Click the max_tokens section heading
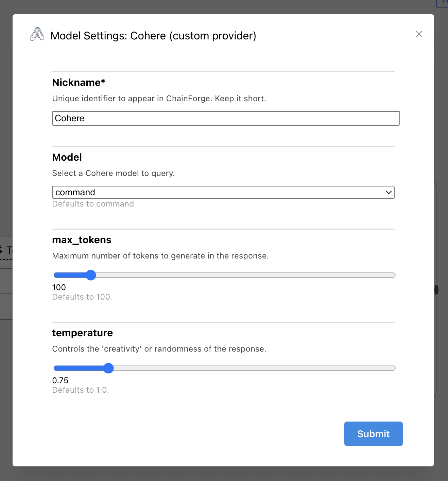 pyautogui.click(x=82, y=240)
